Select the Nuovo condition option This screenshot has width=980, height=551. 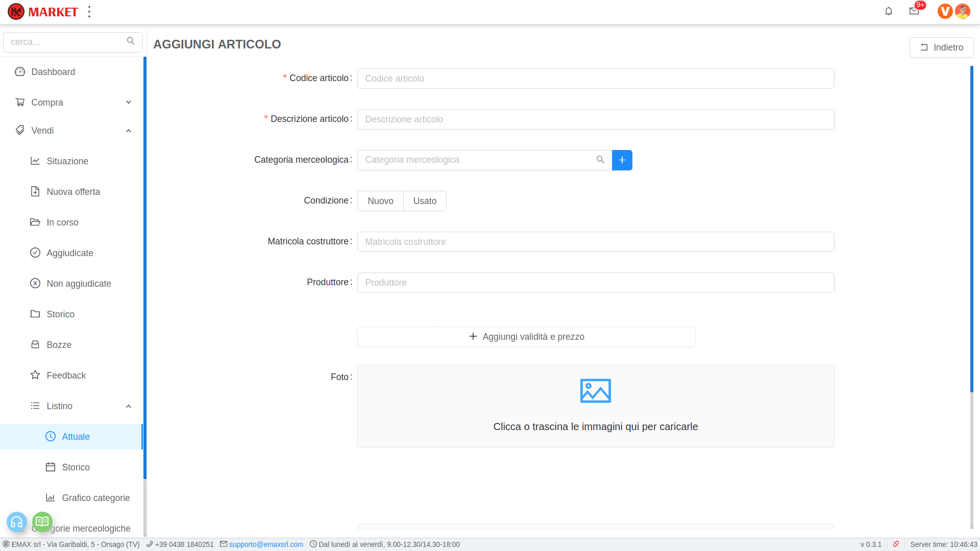[x=380, y=201]
